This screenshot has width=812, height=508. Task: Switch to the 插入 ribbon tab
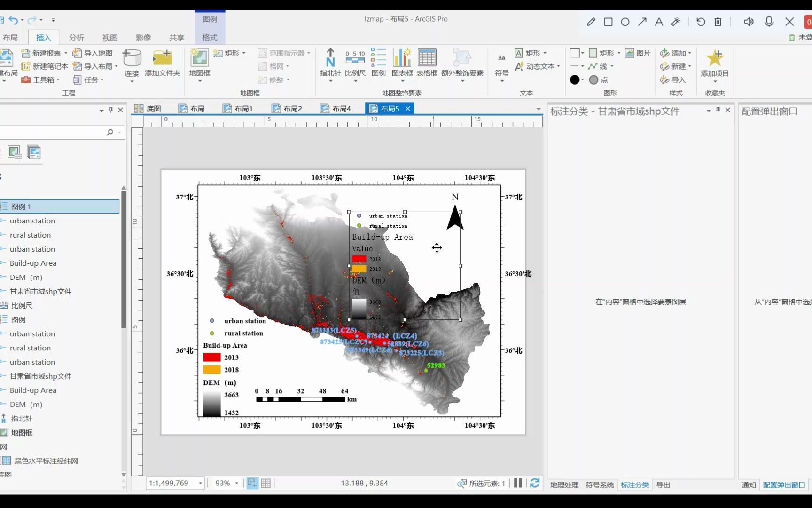tap(43, 37)
